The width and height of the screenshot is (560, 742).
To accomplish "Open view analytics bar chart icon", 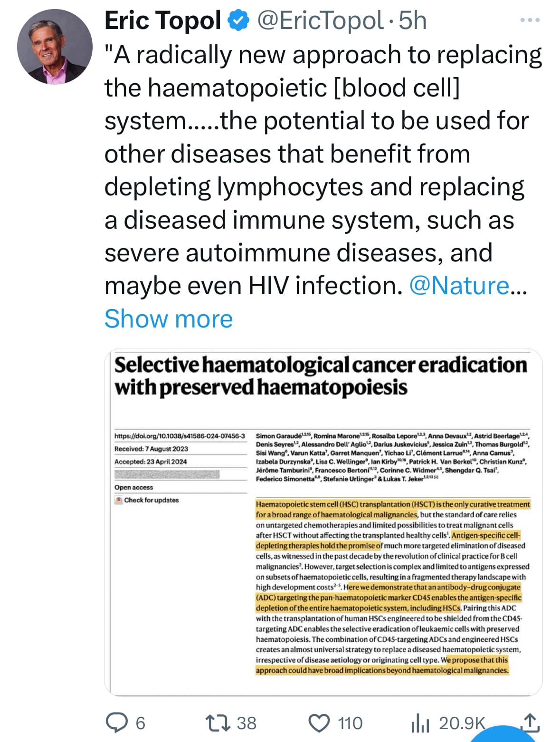I will coord(420,723).
